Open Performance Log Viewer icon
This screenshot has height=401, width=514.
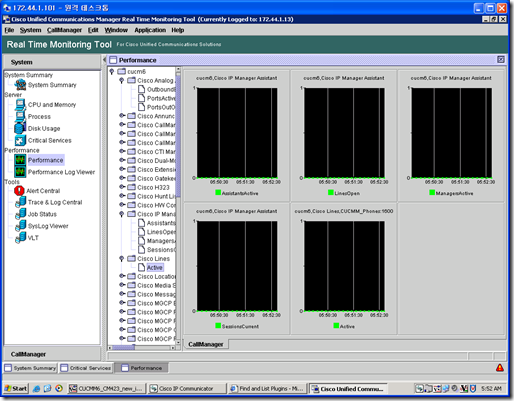(20, 172)
